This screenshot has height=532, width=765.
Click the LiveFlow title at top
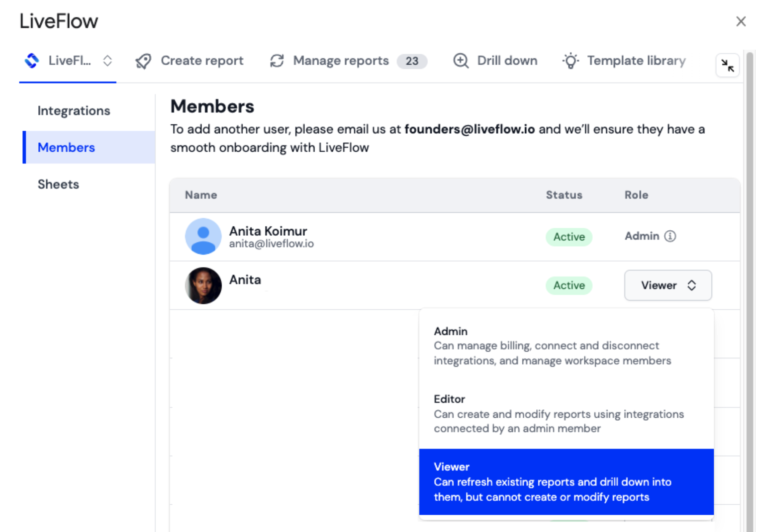(x=59, y=21)
